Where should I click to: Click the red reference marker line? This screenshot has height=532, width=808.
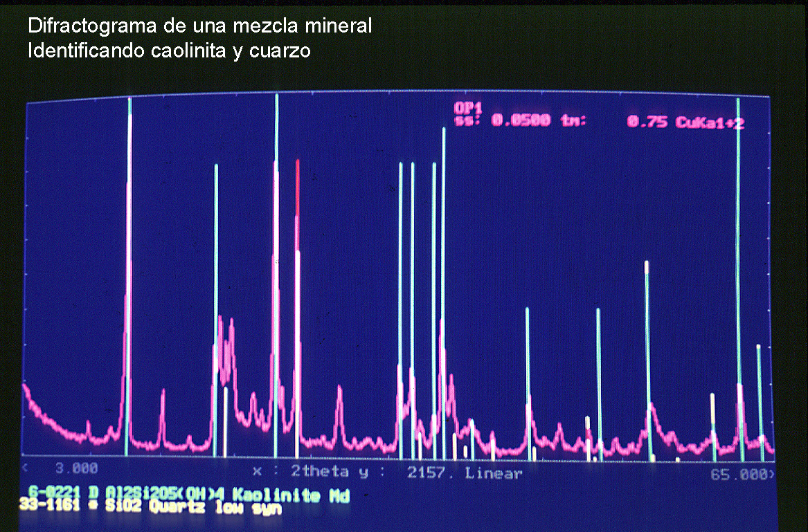coord(297,188)
